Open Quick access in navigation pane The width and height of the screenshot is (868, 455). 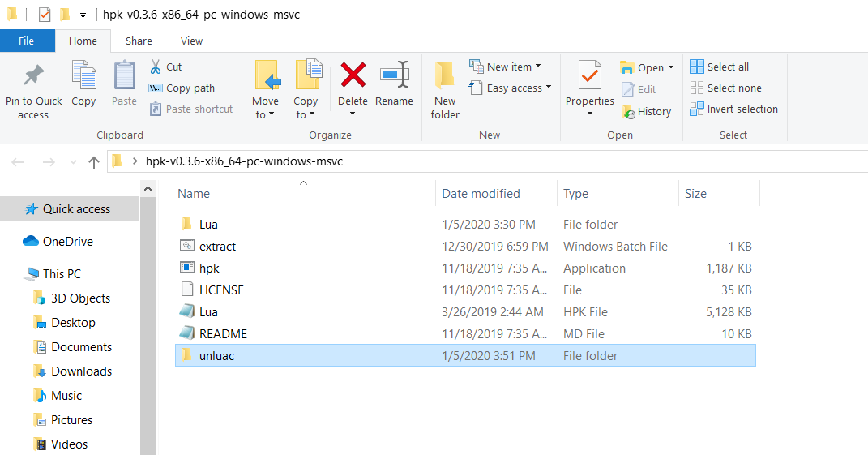pos(70,209)
